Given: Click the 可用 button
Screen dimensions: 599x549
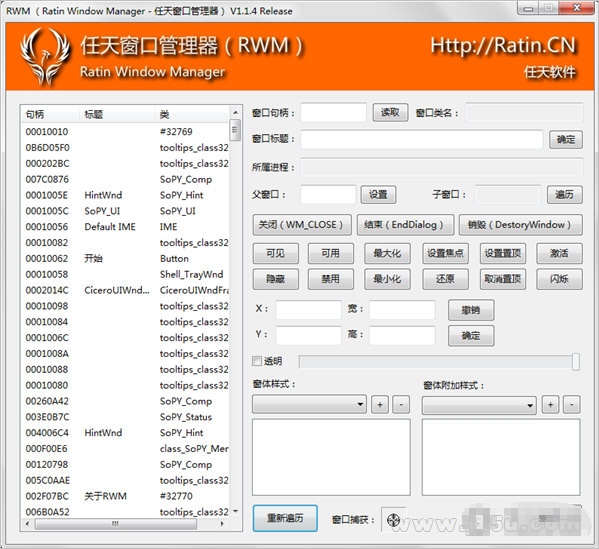Looking at the screenshot, I should click(x=331, y=253).
